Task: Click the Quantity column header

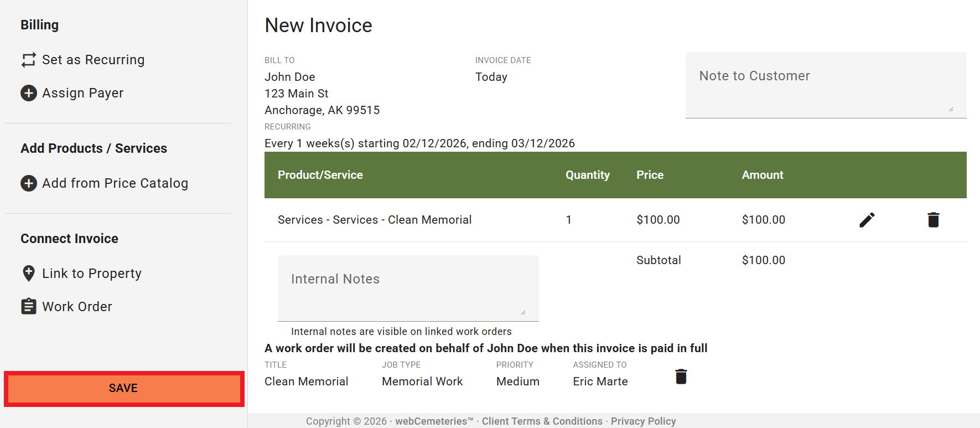Action: pos(588,175)
